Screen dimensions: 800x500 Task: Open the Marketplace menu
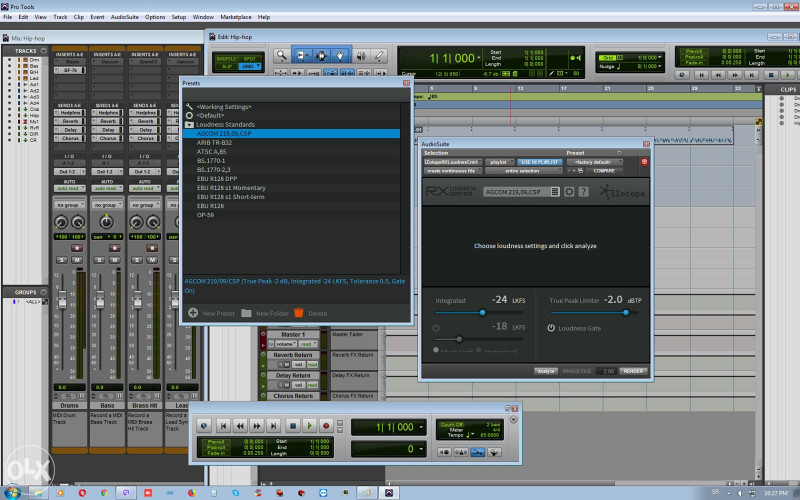236,17
